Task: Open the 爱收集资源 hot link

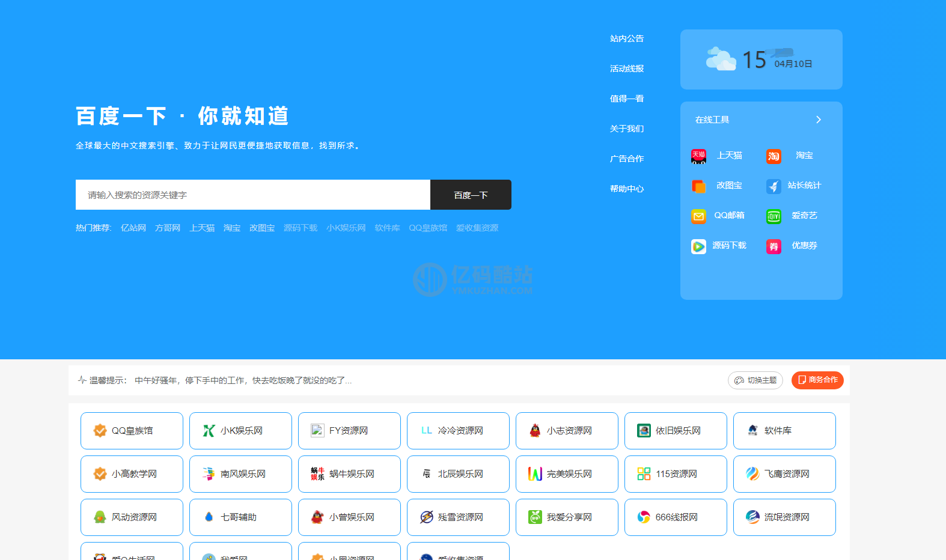Action: (477, 228)
